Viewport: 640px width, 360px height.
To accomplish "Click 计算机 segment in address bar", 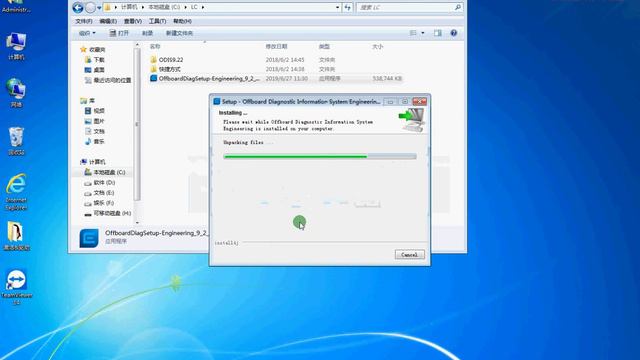I will pyautogui.click(x=129, y=7).
